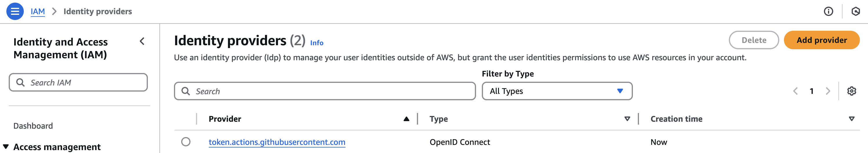Click the info circle icon in header
This screenshot has width=868, height=153.
[x=828, y=12]
